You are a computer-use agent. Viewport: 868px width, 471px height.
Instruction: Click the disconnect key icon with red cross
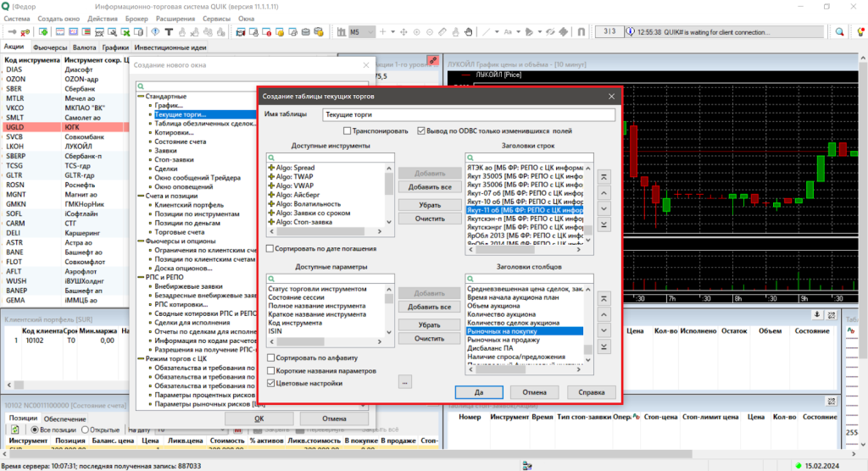(25, 32)
